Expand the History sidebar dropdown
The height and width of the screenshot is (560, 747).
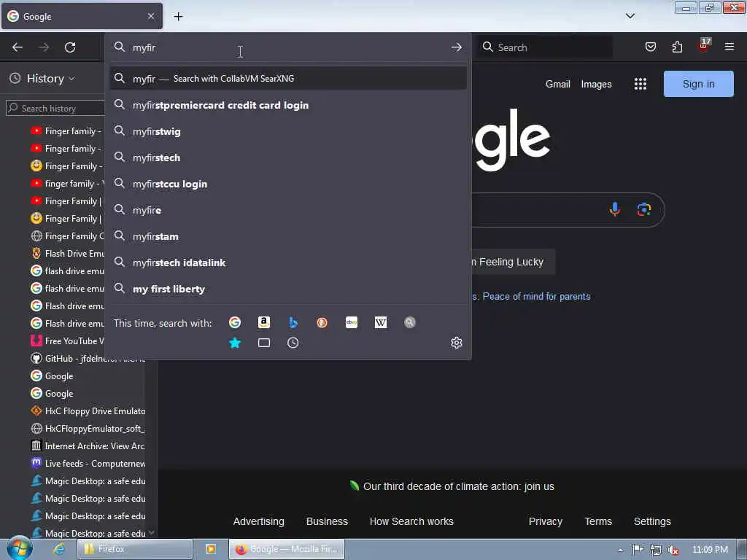click(x=50, y=79)
